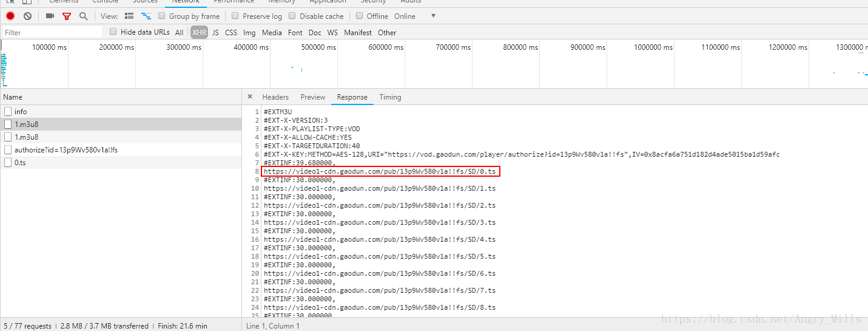Click the SD/4.ts URL line
Screen dimensions: 868x331
point(380,240)
